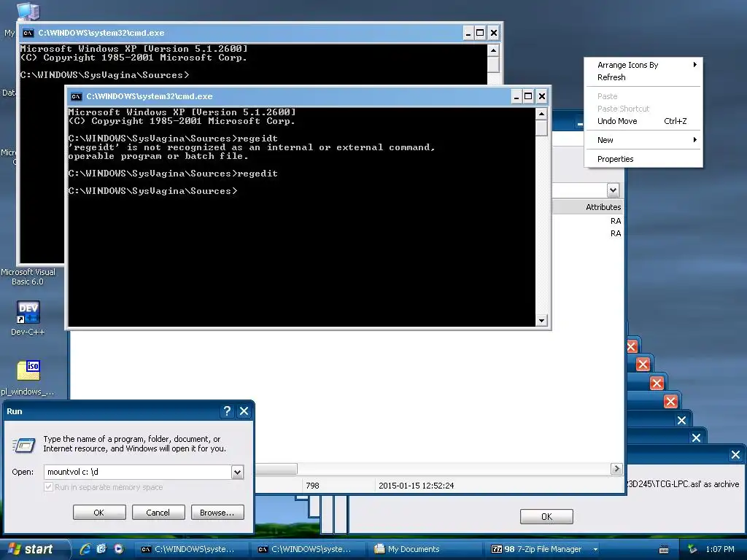747x560 pixels.
Task: Click the system clock 1:07 PM
Action: 720,550
